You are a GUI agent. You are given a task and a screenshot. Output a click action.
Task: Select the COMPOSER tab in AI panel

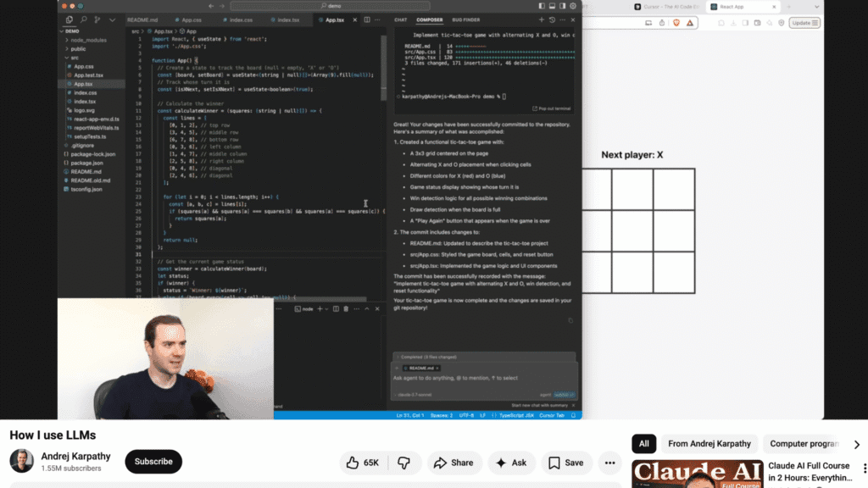(x=429, y=20)
